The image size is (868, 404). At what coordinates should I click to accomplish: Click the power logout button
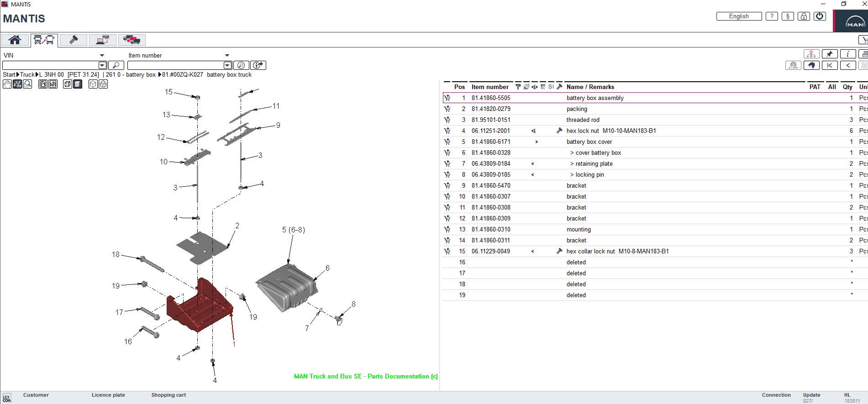(x=820, y=16)
